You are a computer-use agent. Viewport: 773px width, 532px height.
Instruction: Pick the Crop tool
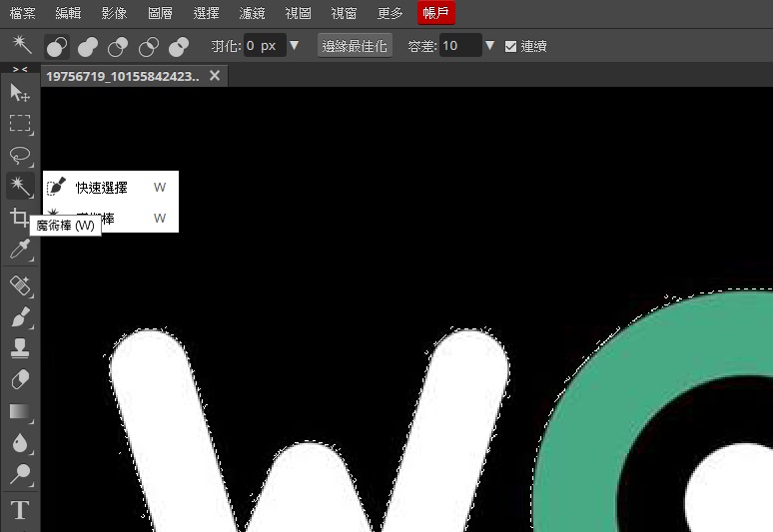[19, 218]
